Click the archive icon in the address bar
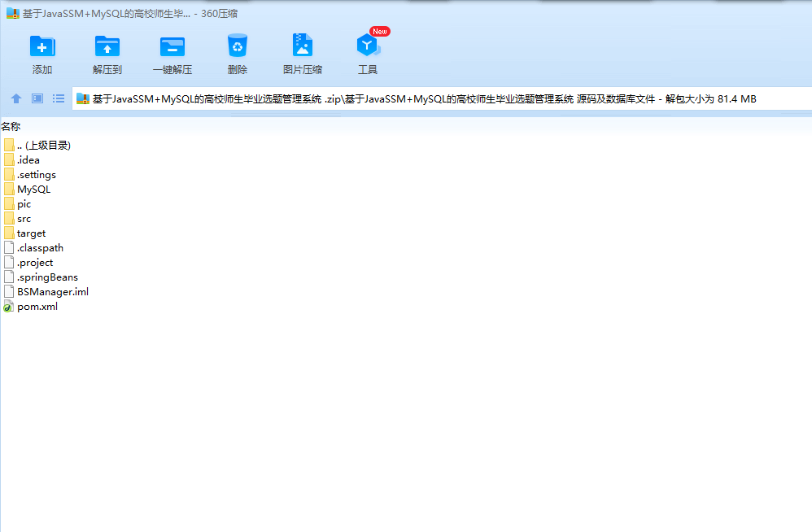The height and width of the screenshot is (532, 812). [83, 98]
